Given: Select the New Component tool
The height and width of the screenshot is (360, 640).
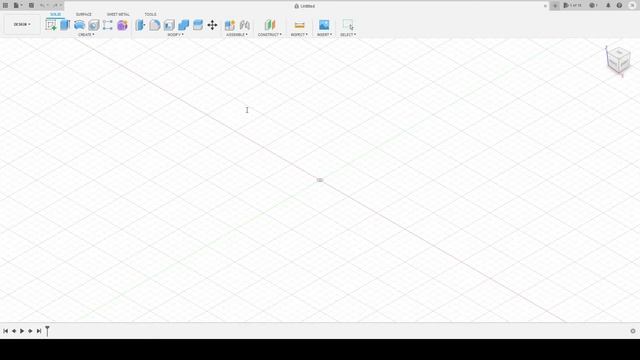Looking at the screenshot, I should tap(230, 25).
